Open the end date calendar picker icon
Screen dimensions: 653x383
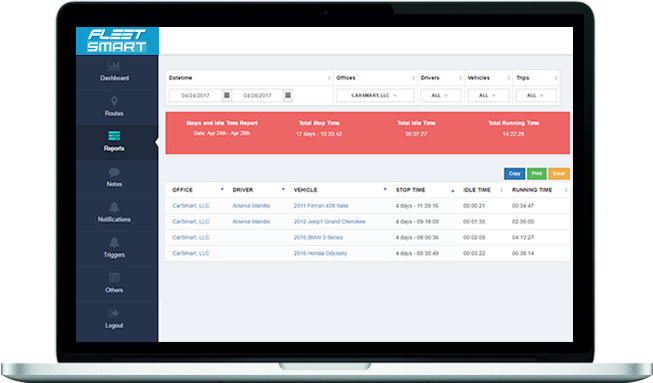point(288,95)
